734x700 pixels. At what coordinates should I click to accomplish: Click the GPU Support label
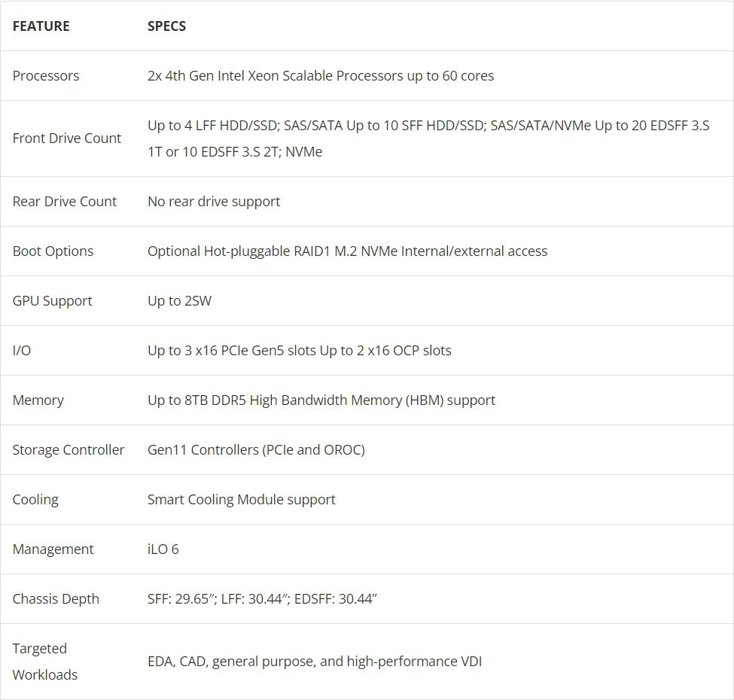click(52, 301)
